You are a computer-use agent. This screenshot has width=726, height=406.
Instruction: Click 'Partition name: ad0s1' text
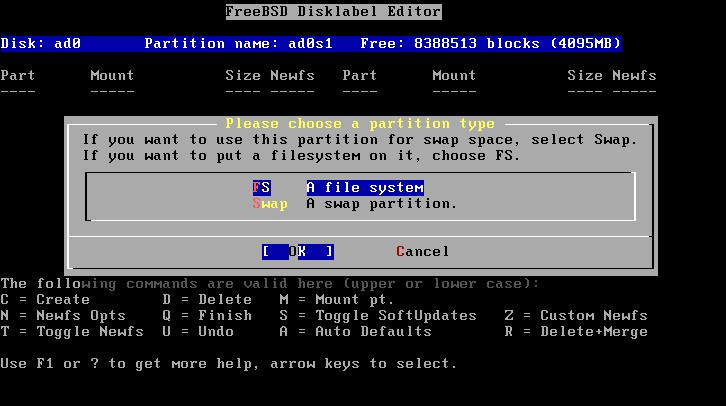[x=238, y=44]
